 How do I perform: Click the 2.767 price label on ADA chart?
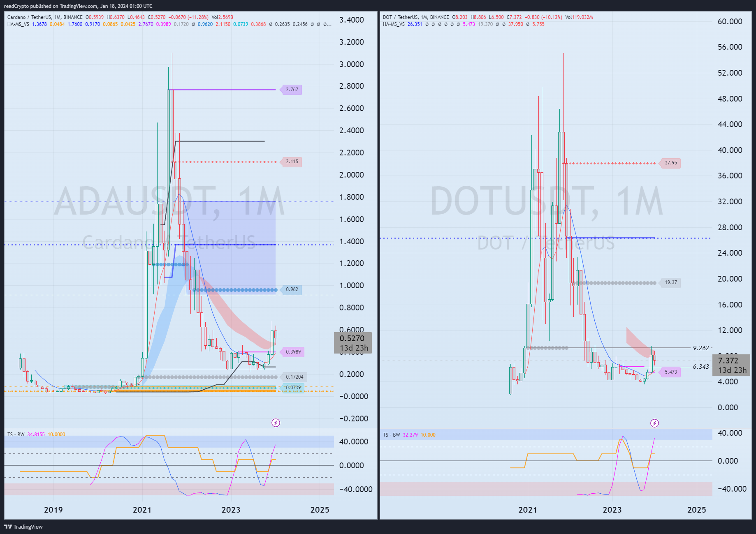pyautogui.click(x=292, y=90)
